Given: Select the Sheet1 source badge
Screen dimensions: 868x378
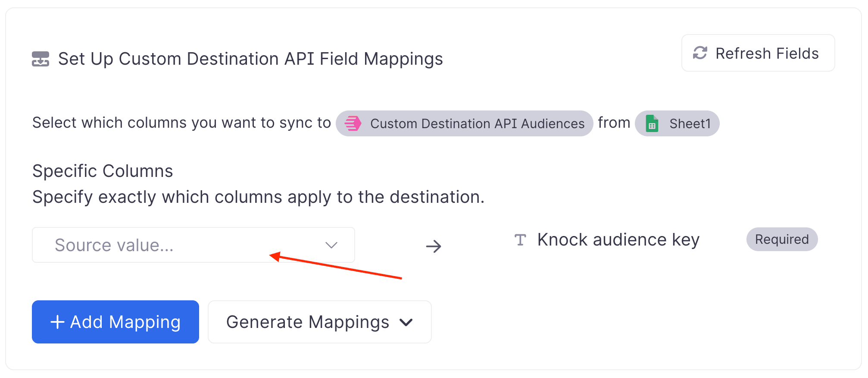Looking at the screenshot, I should click(x=677, y=123).
